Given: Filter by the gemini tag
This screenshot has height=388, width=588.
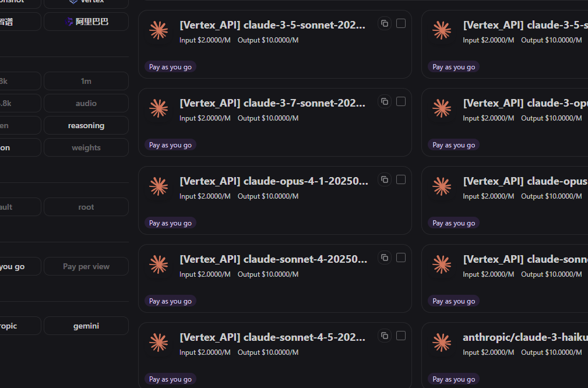Looking at the screenshot, I should [86, 326].
